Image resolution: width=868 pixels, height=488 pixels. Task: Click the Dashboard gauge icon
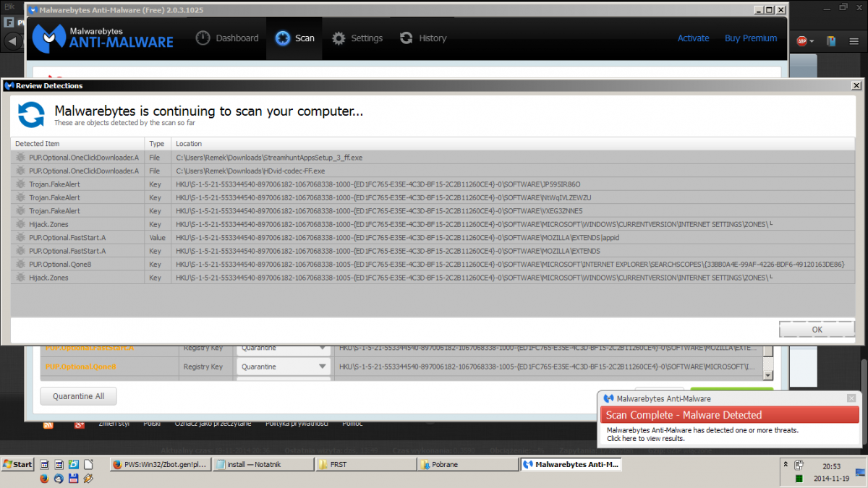(203, 38)
